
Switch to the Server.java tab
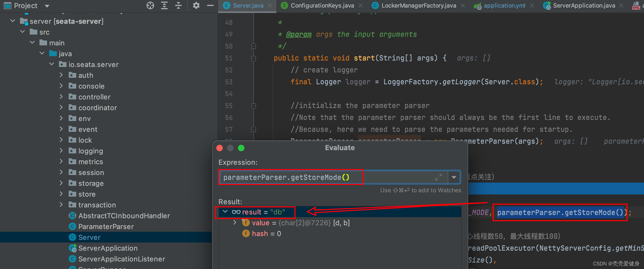coord(248,6)
